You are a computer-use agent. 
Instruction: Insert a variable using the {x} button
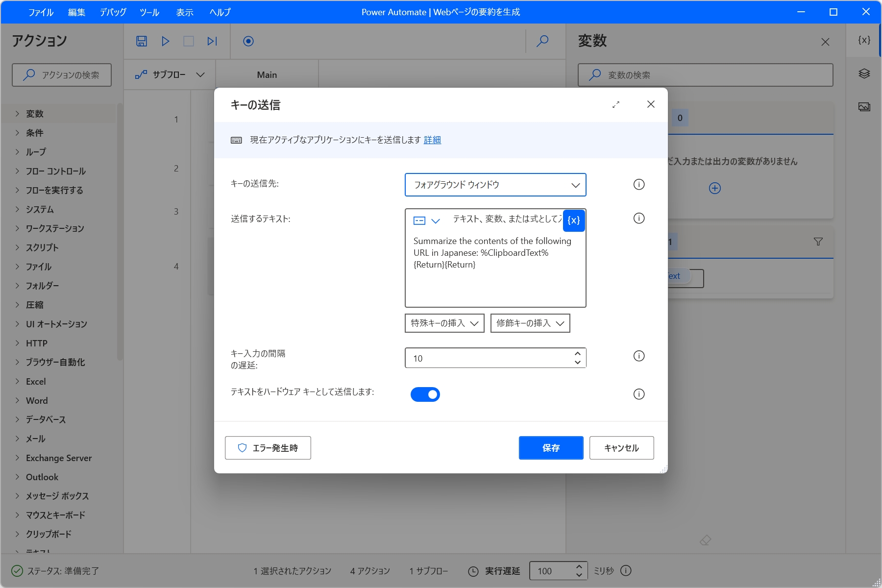tap(574, 220)
